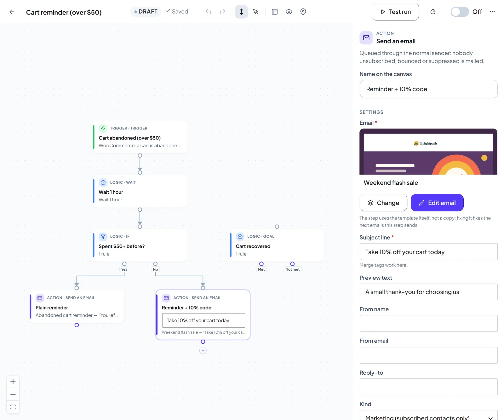Undo the last canvas change
The image size is (504, 420).
(x=208, y=12)
